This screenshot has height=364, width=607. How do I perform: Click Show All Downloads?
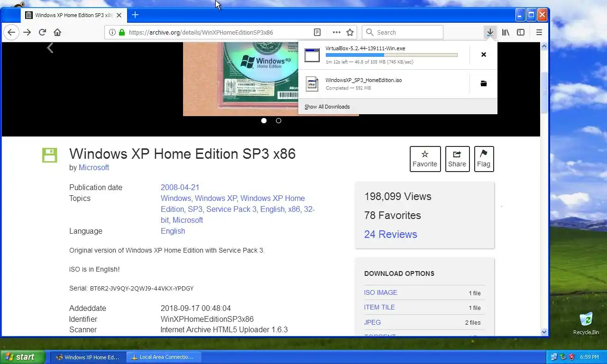(327, 107)
